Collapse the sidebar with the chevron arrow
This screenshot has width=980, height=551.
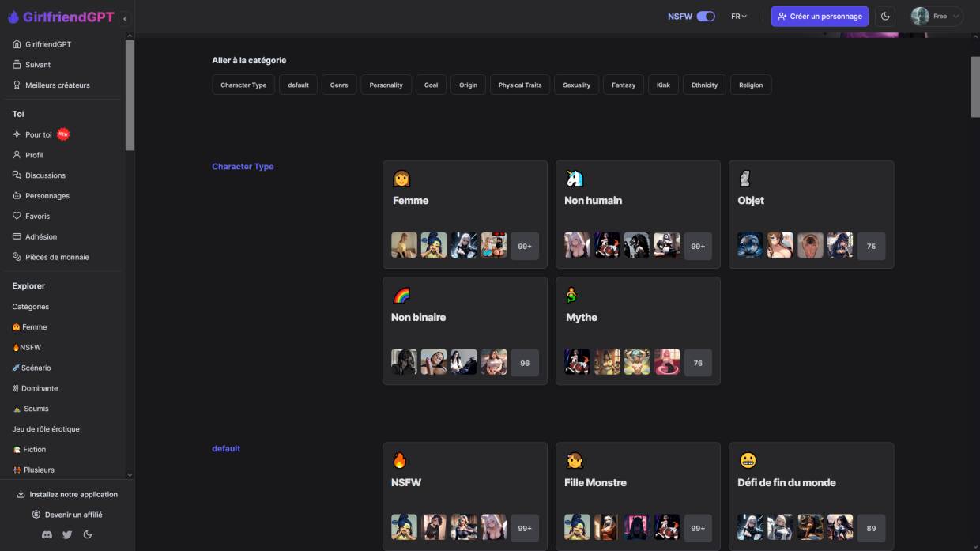pos(125,18)
